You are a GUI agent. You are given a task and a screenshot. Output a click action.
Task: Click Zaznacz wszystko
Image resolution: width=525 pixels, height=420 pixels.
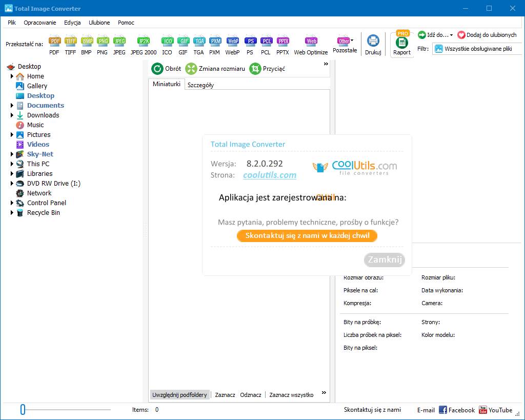[291, 395]
